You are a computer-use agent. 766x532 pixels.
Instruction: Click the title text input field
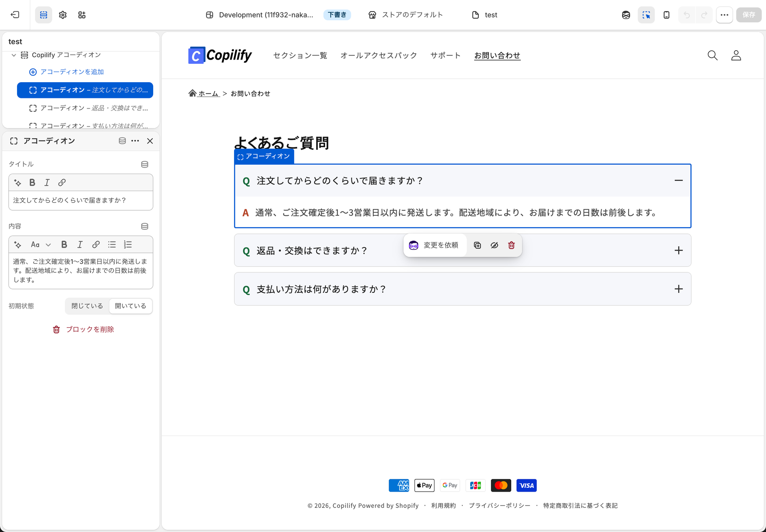pyautogui.click(x=81, y=200)
